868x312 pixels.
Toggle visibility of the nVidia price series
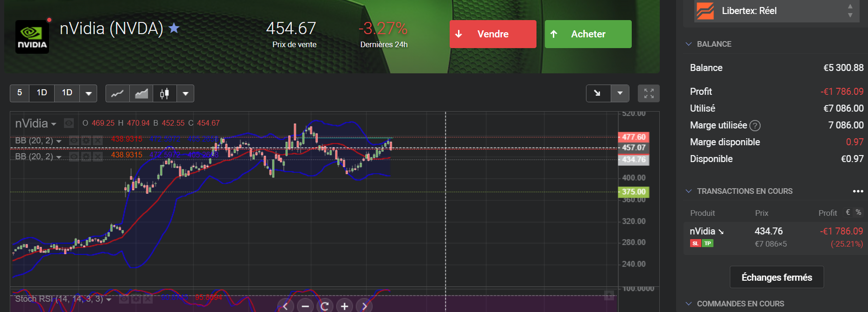click(69, 123)
